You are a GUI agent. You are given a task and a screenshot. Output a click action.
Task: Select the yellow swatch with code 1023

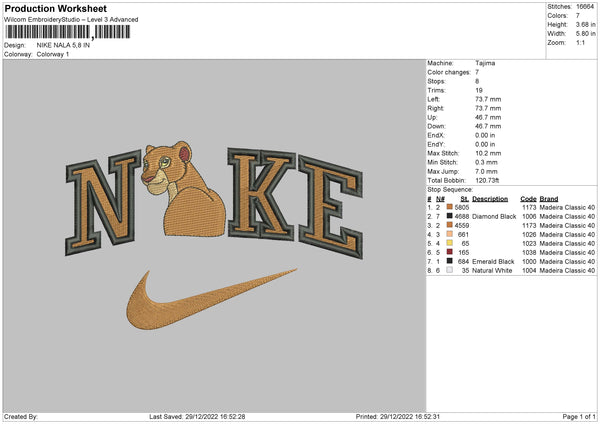tap(449, 243)
